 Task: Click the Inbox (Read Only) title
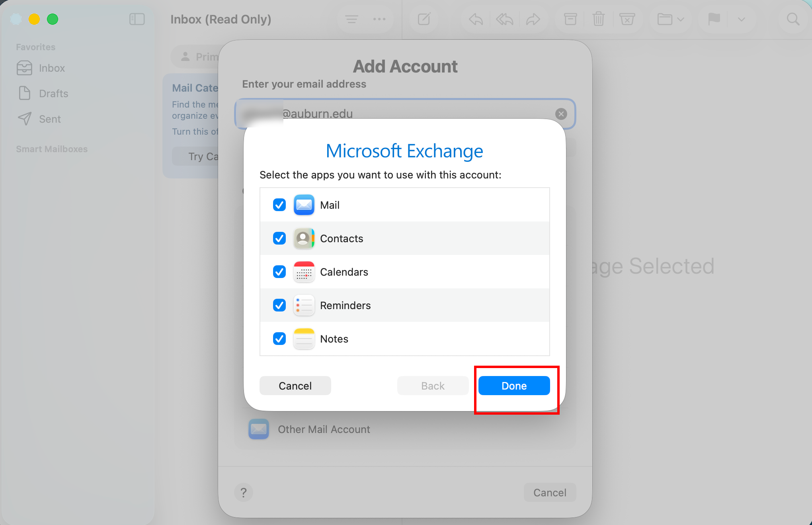221,19
